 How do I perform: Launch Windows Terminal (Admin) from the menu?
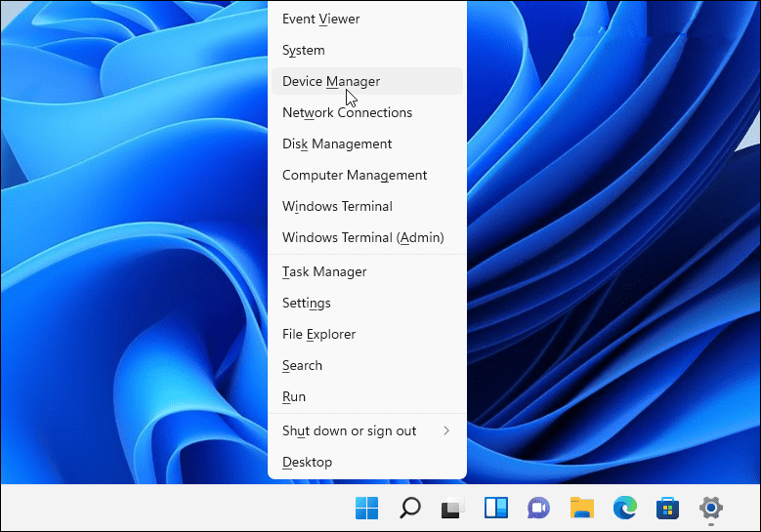[362, 237]
